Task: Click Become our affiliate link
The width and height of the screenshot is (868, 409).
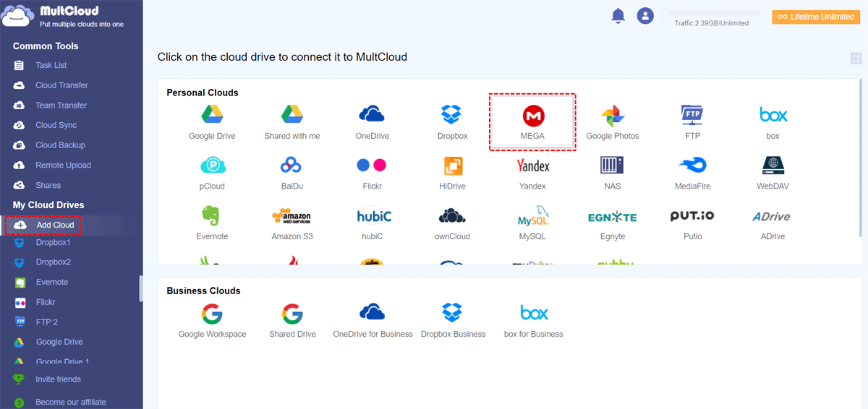Action: point(71,402)
